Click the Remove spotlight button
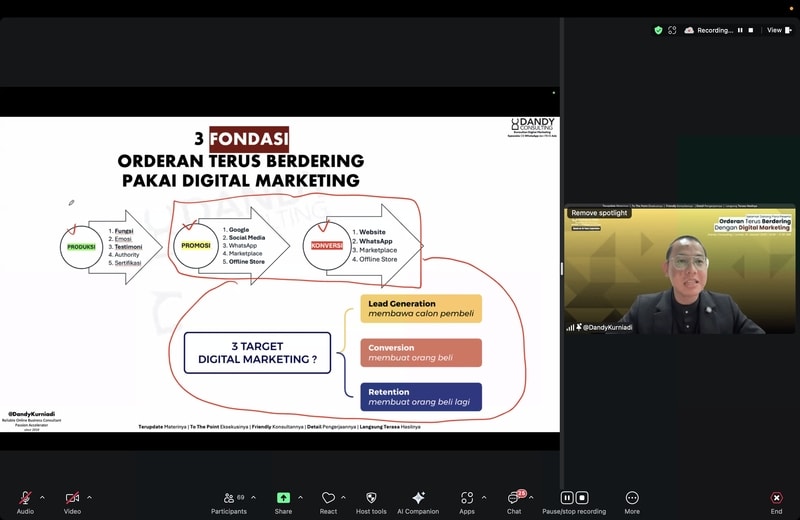This screenshot has width=800, height=520. click(x=600, y=213)
